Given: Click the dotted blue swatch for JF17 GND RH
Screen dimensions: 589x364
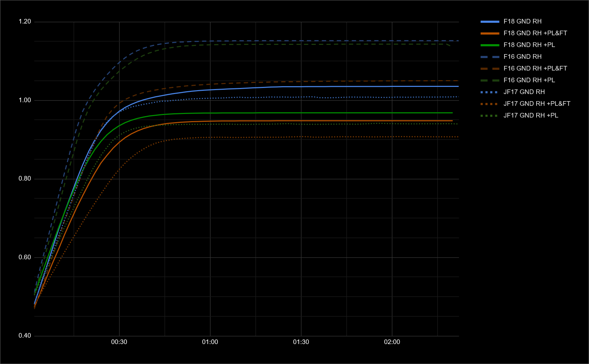Looking at the screenshot, I should coord(490,92).
